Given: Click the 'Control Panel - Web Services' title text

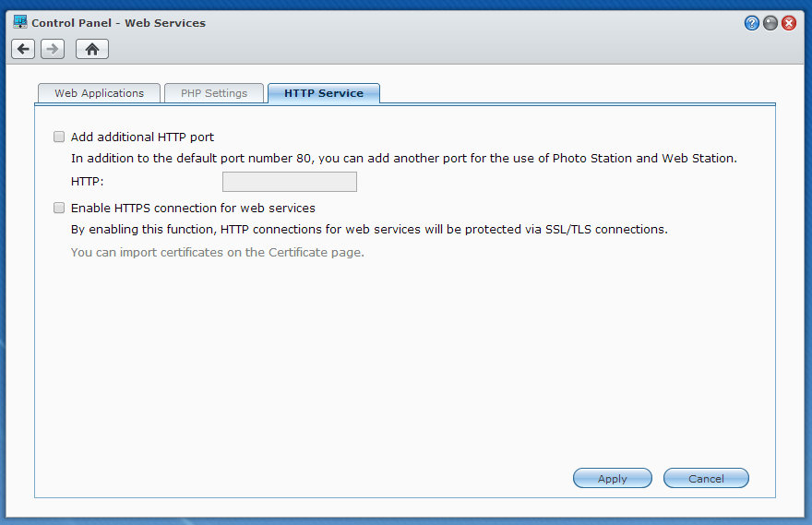Looking at the screenshot, I should (119, 23).
